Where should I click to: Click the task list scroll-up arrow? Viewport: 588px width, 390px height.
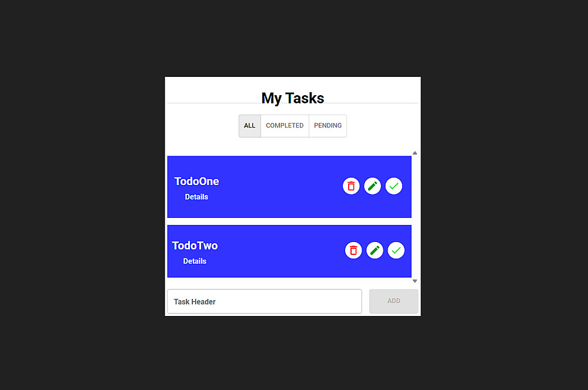[x=415, y=153]
